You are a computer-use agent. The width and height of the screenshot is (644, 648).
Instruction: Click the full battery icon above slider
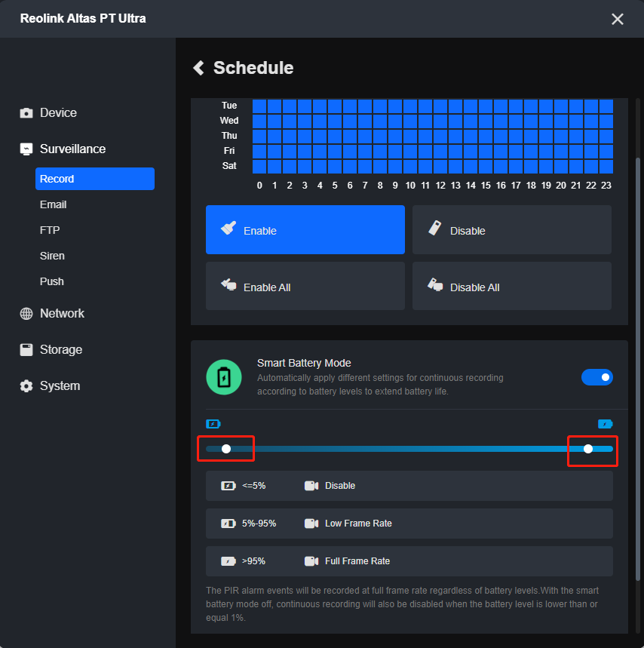tap(606, 424)
